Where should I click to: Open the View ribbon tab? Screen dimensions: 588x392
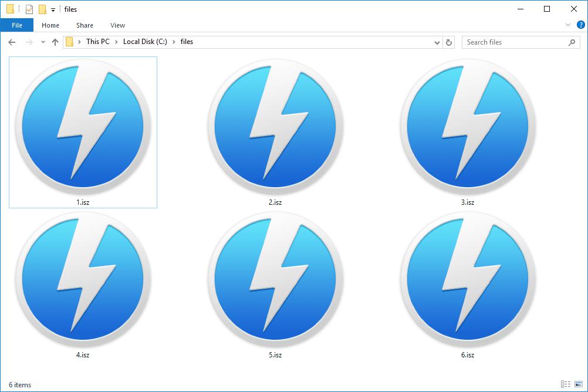pos(117,25)
